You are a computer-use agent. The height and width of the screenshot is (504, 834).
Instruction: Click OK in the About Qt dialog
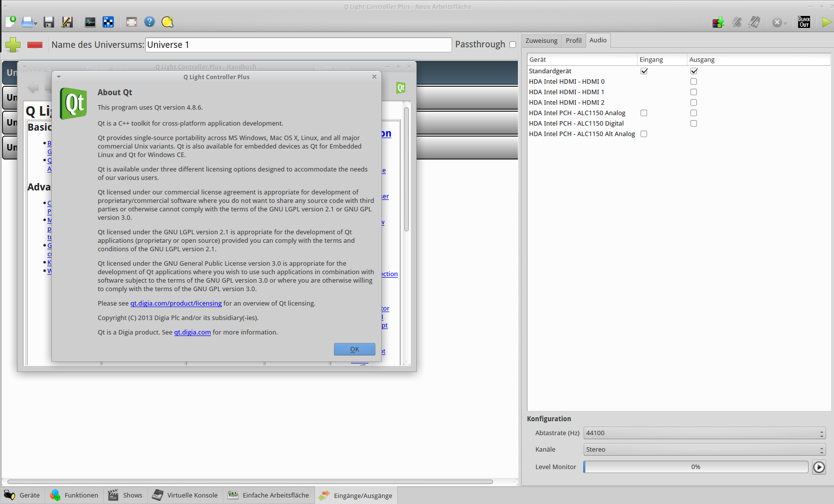(354, 349)
